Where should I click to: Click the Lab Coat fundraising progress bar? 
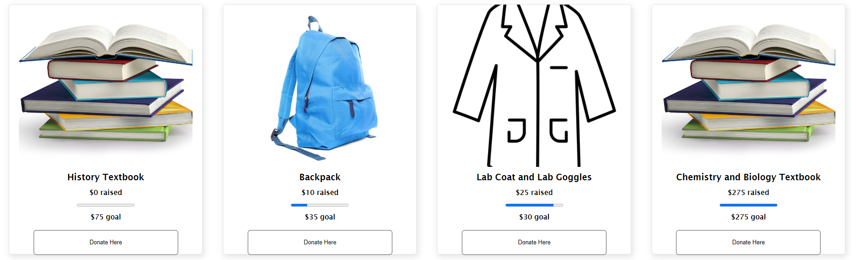click(x=534, y=205)
